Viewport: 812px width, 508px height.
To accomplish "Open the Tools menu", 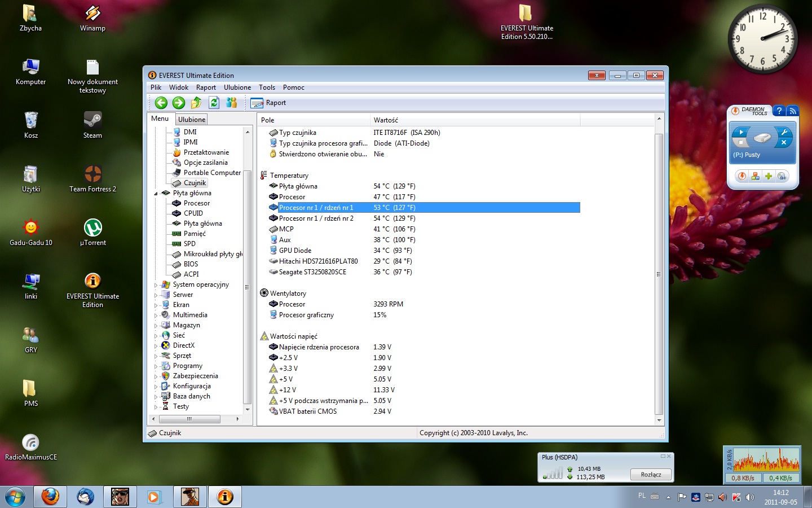I will tap(267, 87).
